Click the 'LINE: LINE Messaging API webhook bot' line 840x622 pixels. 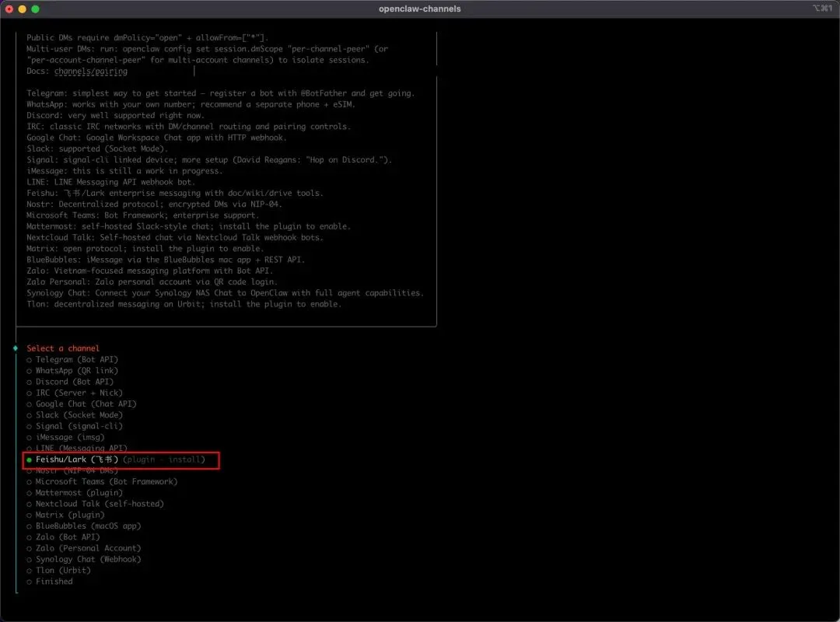(111, 182)
